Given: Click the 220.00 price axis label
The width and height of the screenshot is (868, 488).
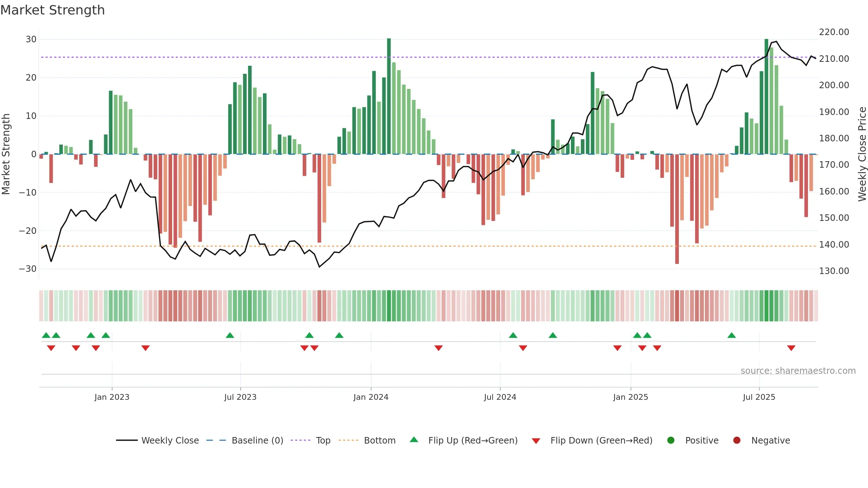Looking at the screenshot, I should [x=834, y=32].
